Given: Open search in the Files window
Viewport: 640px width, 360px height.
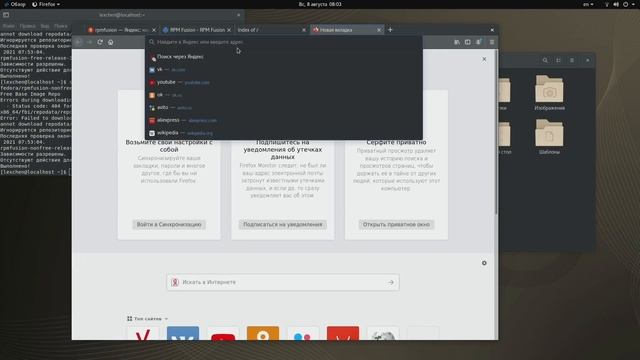Looking at the screenshot, I should tap(545, 60).
